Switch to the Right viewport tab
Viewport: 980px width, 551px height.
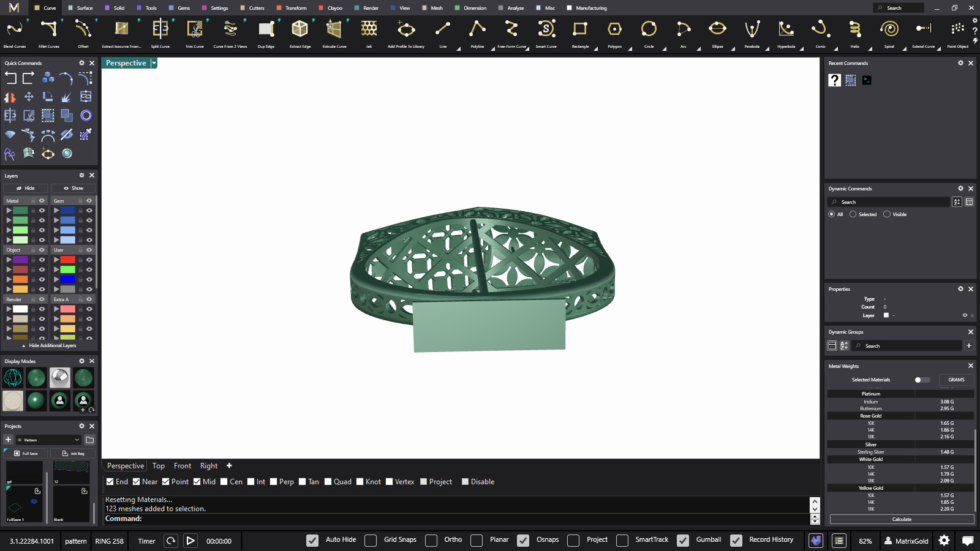pos(209,466)
